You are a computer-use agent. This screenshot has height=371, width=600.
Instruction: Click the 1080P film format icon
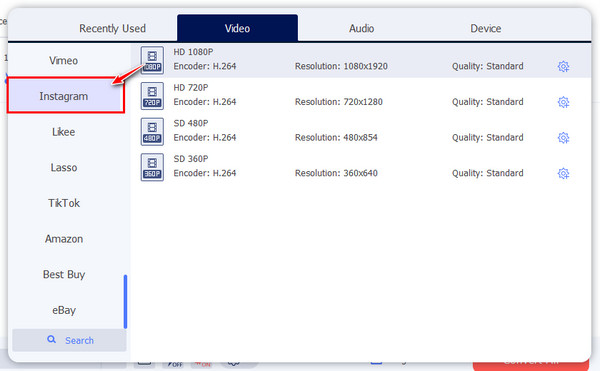point(152,60)
